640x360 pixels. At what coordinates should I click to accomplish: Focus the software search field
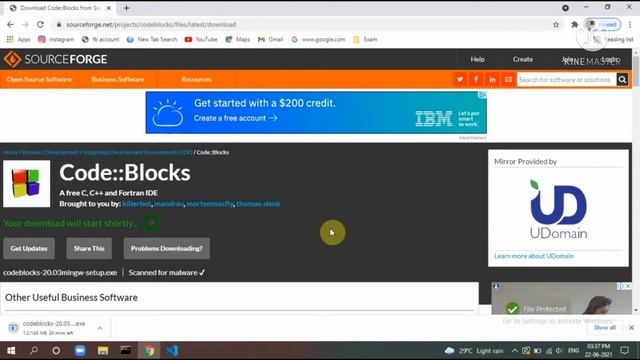pos(567,79)
